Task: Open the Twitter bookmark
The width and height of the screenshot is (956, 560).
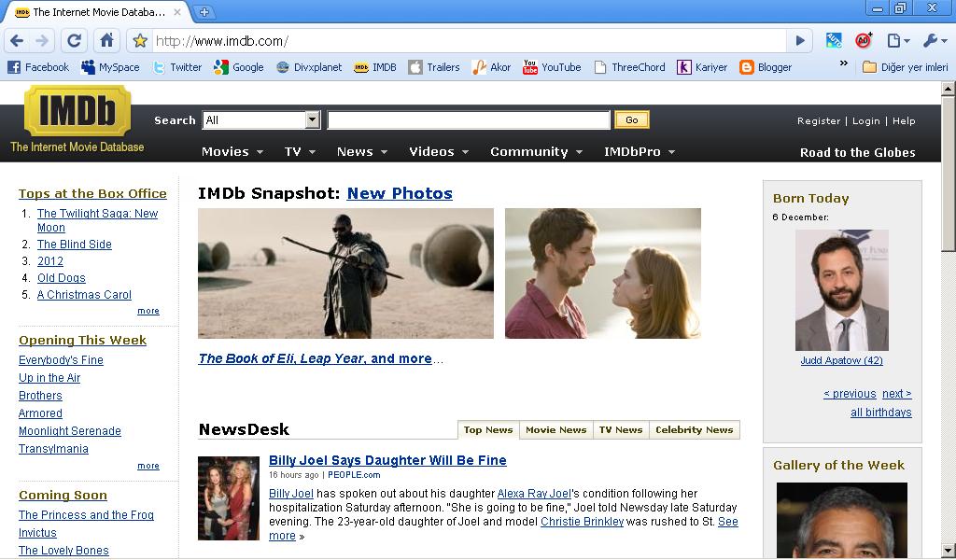Action: (x=177, y=67)
